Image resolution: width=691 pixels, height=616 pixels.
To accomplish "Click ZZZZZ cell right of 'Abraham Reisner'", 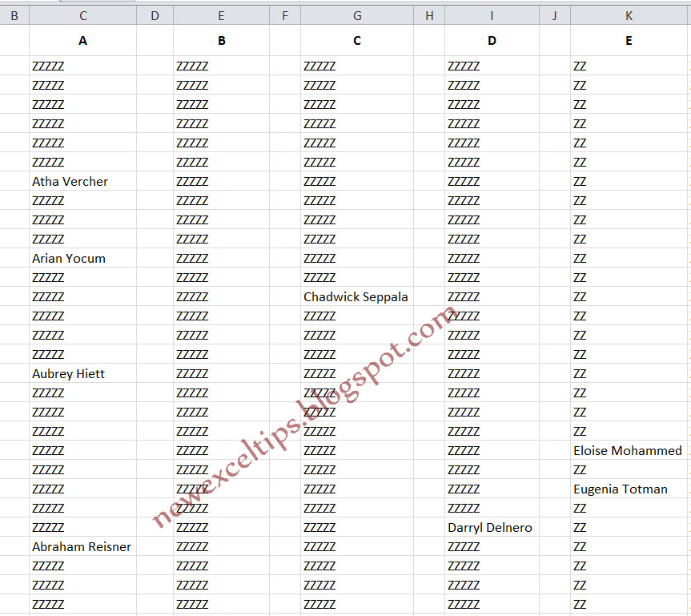I will pyautogui.click(x=221, y=547).
